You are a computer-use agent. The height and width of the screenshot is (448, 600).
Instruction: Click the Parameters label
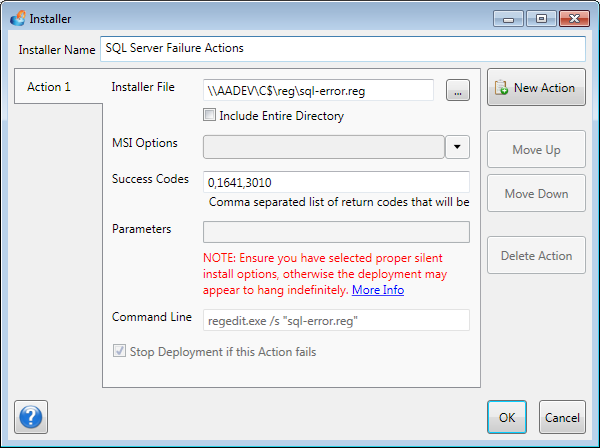pyautogui.click(x=142, y=229)
